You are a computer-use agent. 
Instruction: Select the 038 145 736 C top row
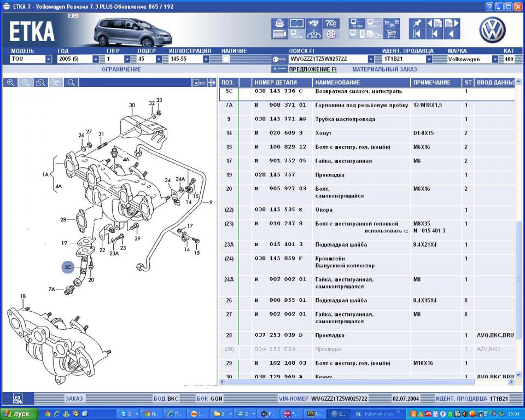(x=366, y=94)
